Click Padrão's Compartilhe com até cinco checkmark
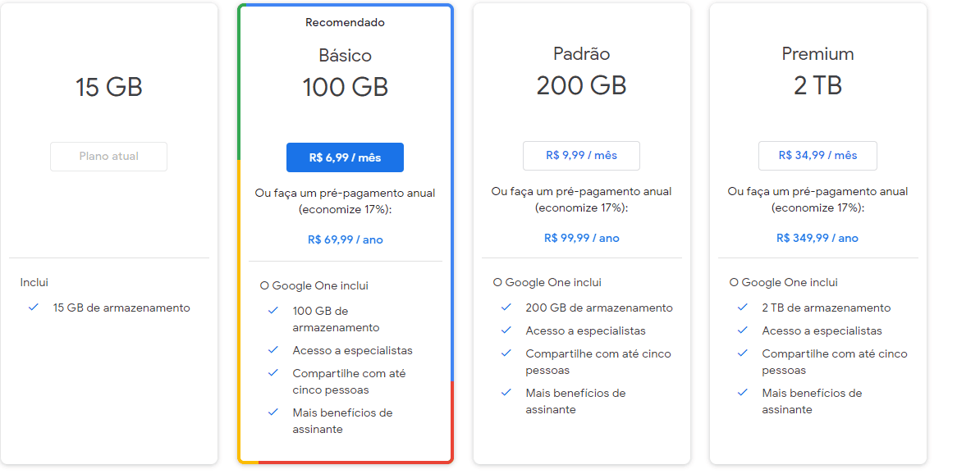Image resolution: width=980 pixels, height=474 pixels. click(x=506, y=353)
